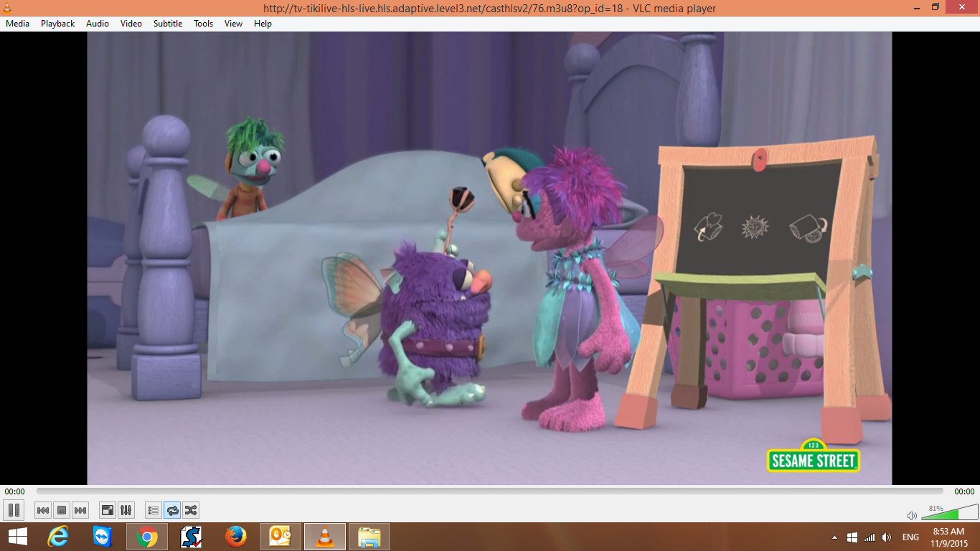Open system volume tray icon
This screenshot has width=980, height=551.
tap(887, 537)
